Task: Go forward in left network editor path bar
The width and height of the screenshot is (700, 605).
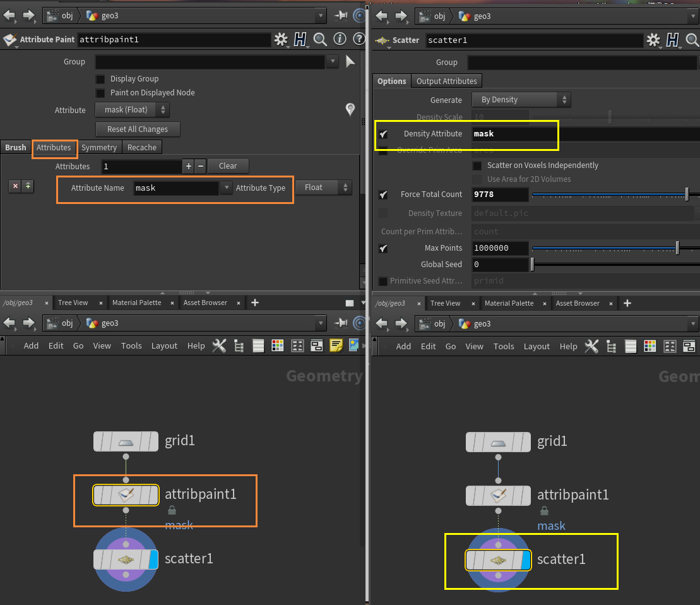Action: click(x=28, y=323)
